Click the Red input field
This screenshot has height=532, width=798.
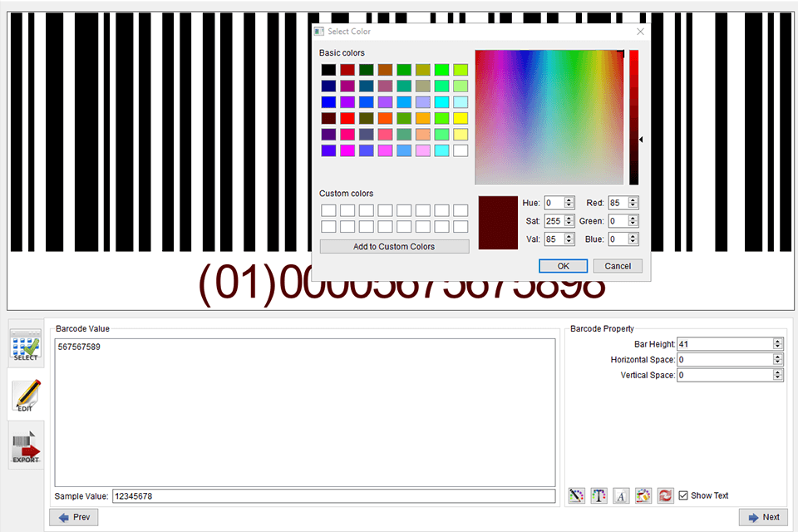point(618,203)
